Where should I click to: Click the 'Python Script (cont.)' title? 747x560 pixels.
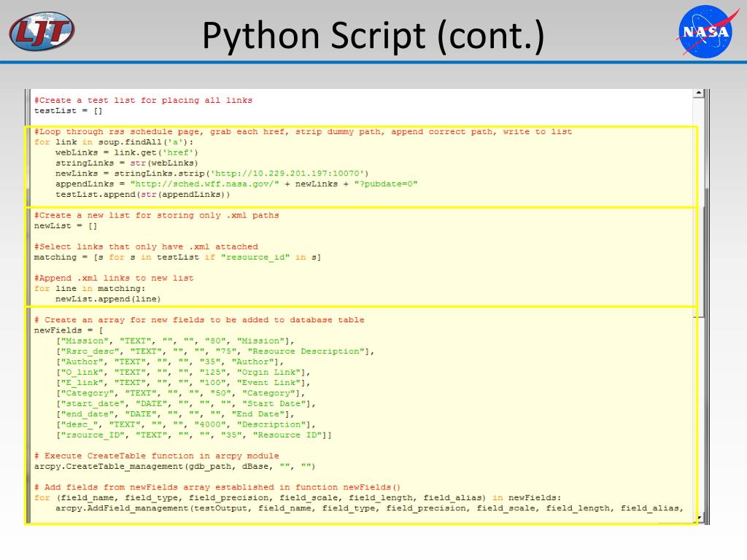373,36
